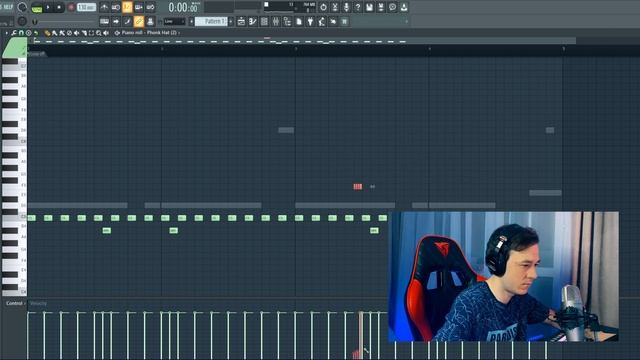Open the Piano roll view icon

click(x=253, y=21)
